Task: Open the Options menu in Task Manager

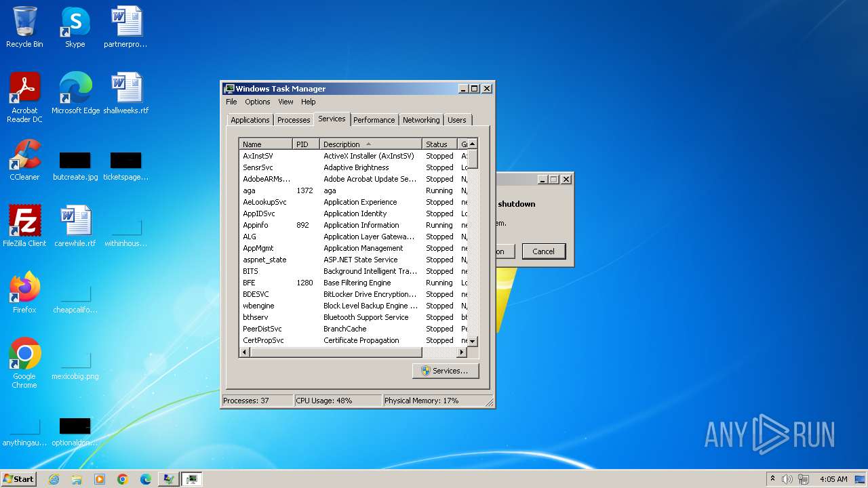Action: (x=258, y=102)
